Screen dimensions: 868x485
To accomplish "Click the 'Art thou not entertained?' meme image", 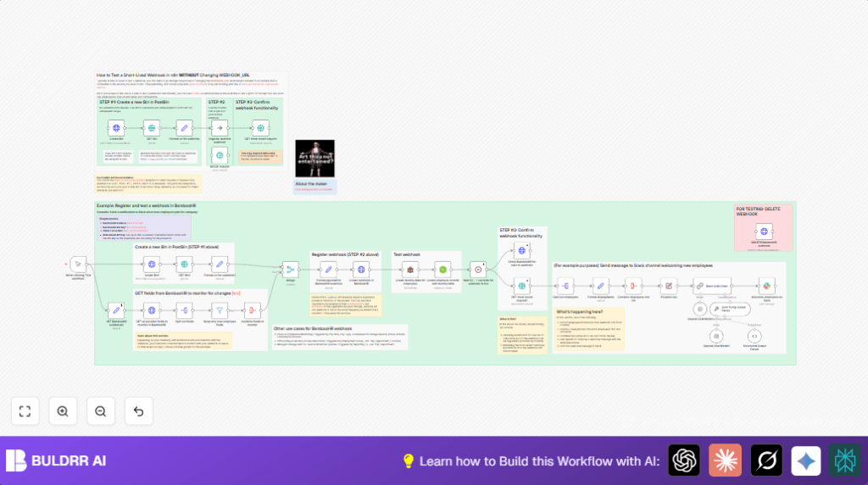I will pyautogui.click(x=314, y=159).
